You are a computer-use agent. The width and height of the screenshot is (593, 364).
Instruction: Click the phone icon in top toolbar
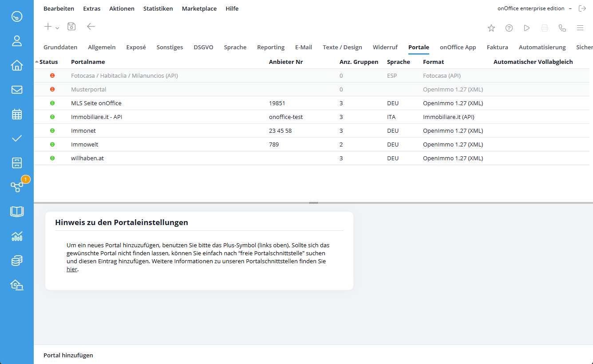562,28
